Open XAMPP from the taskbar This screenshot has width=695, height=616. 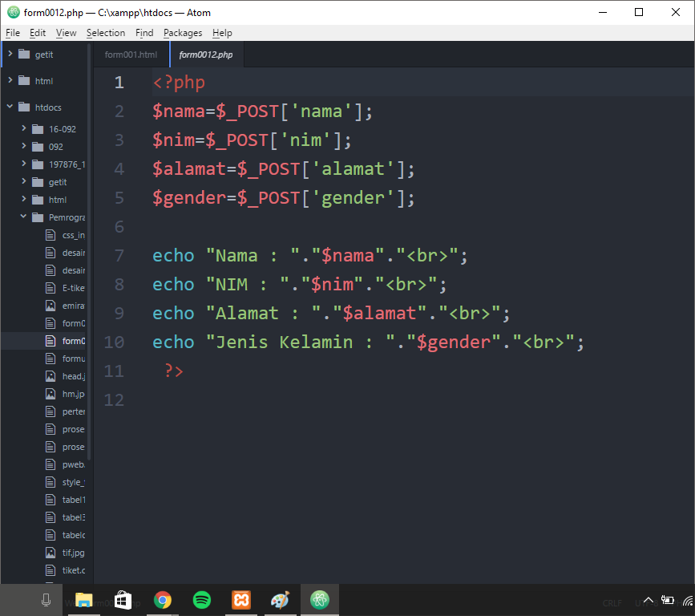coord(240,599)
